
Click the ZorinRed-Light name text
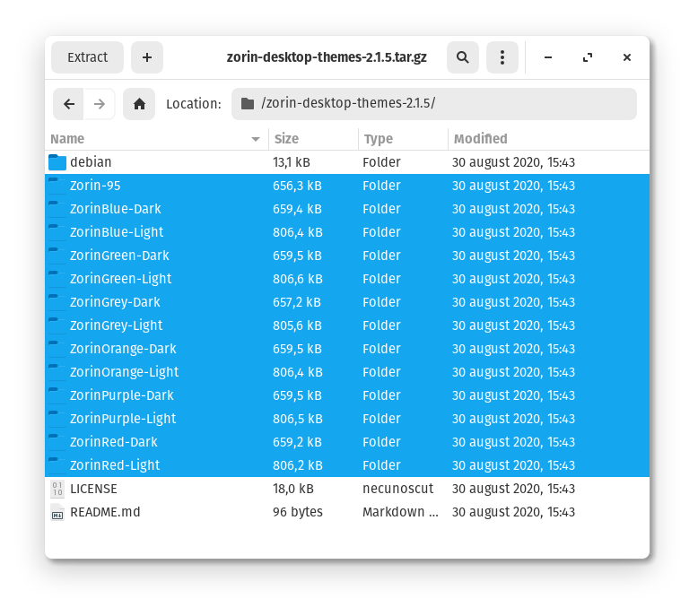[x=115, y=465]
